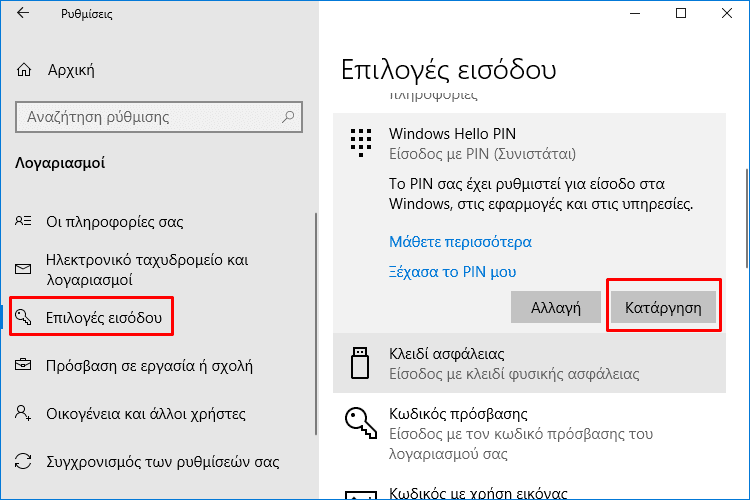750x500 pixels.
Task: Open Πρόσβαση σε εργασία ή σχολή
Action: coord(149,366)
